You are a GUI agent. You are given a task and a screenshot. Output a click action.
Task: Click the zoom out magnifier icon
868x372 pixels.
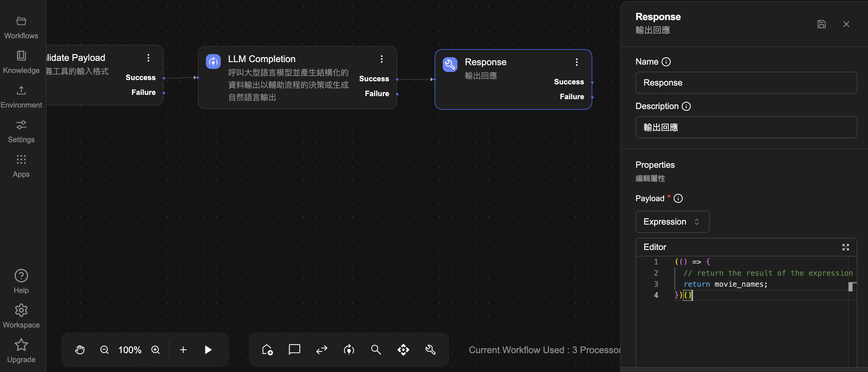104,350
